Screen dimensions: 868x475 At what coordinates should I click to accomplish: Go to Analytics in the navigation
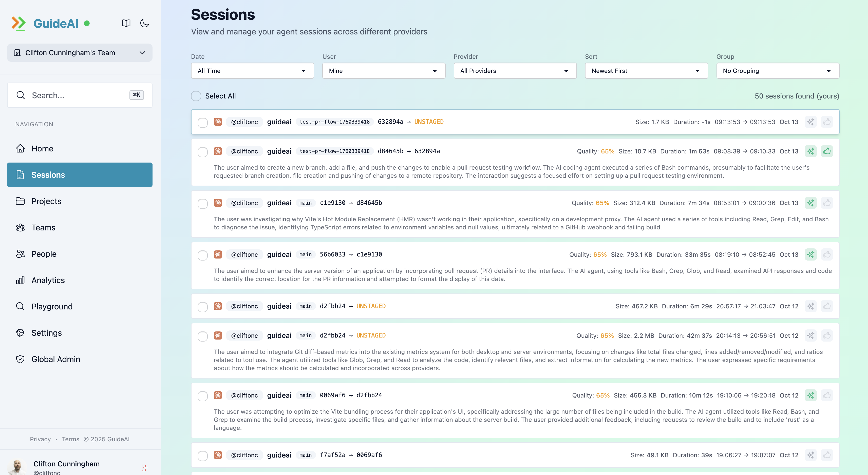click(x=48, y=280)
